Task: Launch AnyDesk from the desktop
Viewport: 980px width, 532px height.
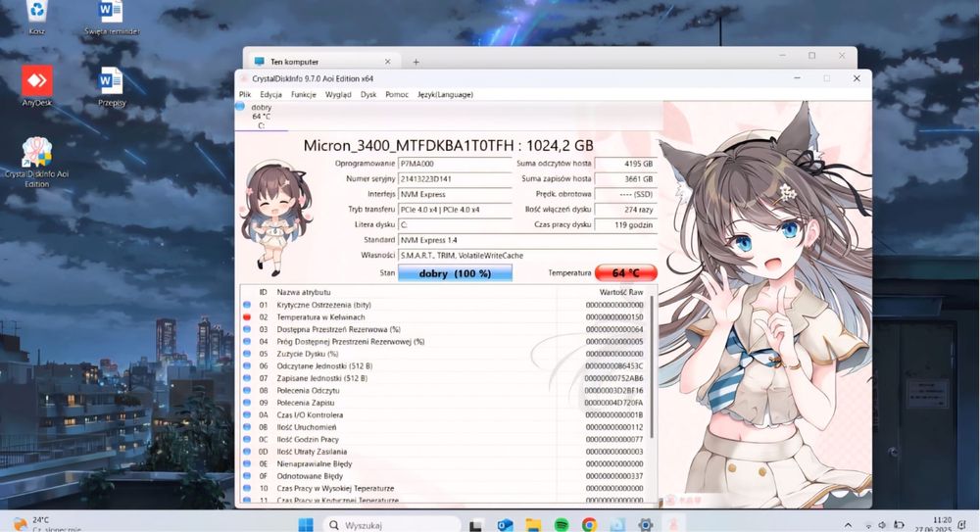Action: [x=37, y=85]
